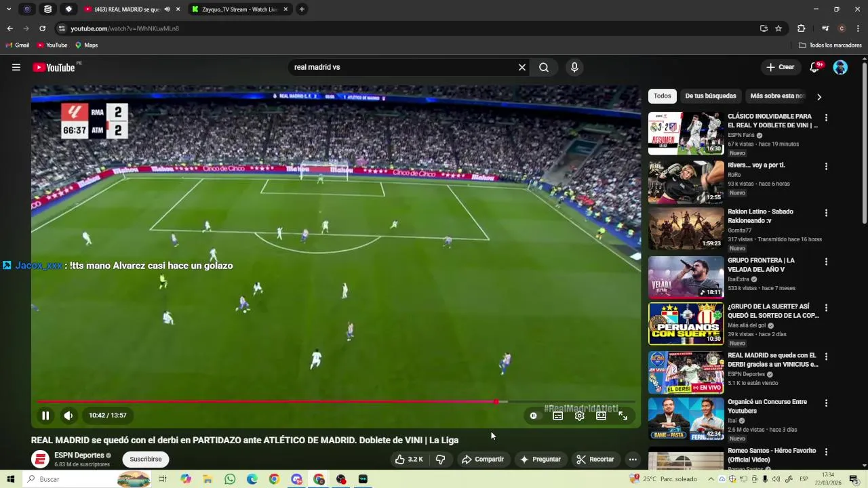The image size is (868, 488).
Task: Switch to the Zayquo_TV Stream browser tab
Action: point(239,9)
